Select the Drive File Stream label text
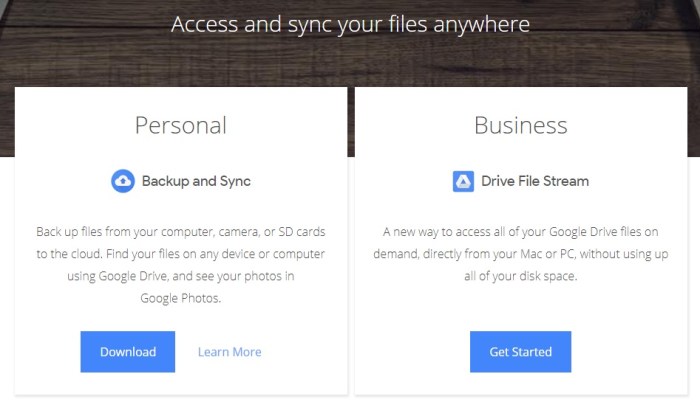 535,181
